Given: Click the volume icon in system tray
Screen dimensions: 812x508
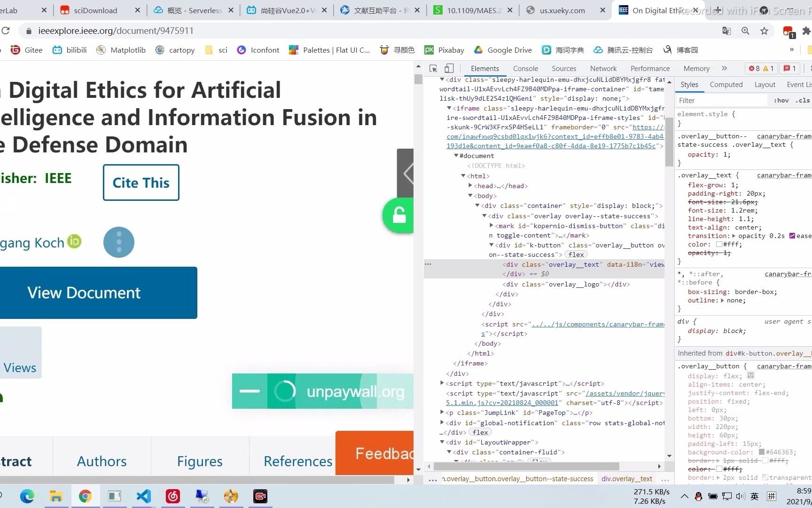Looking at the screenshot, I should pos(741,496).
